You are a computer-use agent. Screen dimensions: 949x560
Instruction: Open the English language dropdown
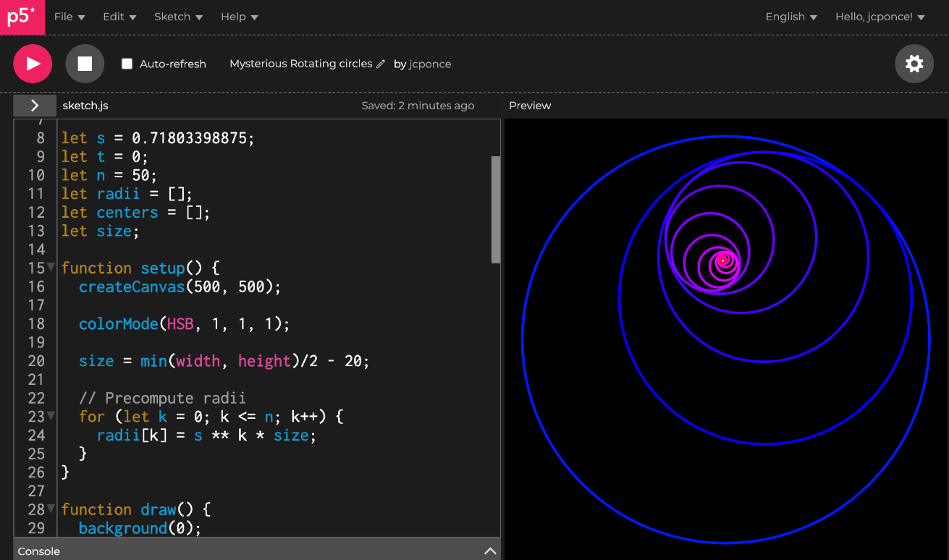click(791, 17)
